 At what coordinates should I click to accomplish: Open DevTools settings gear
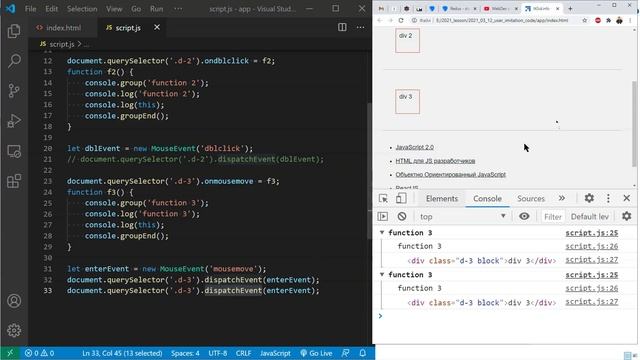589,198
